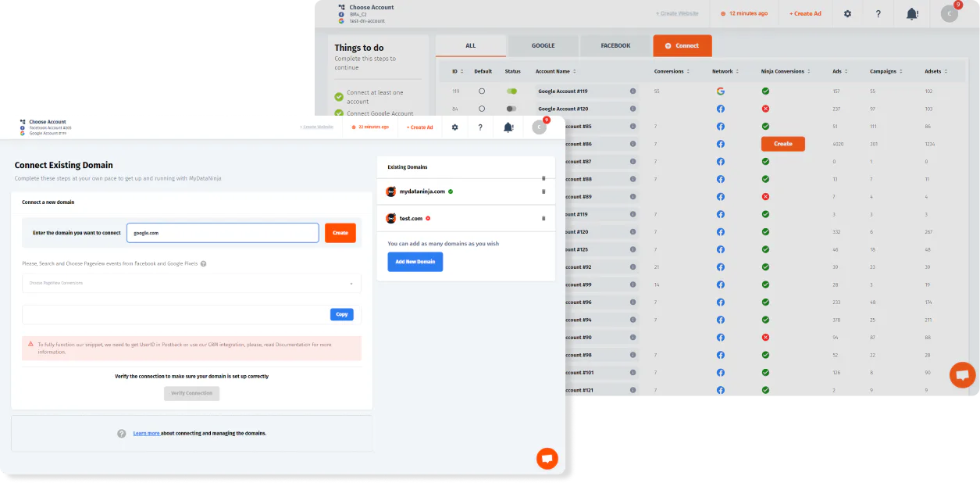
Task: Click Create Website link in back window
Action: [677, 14]
